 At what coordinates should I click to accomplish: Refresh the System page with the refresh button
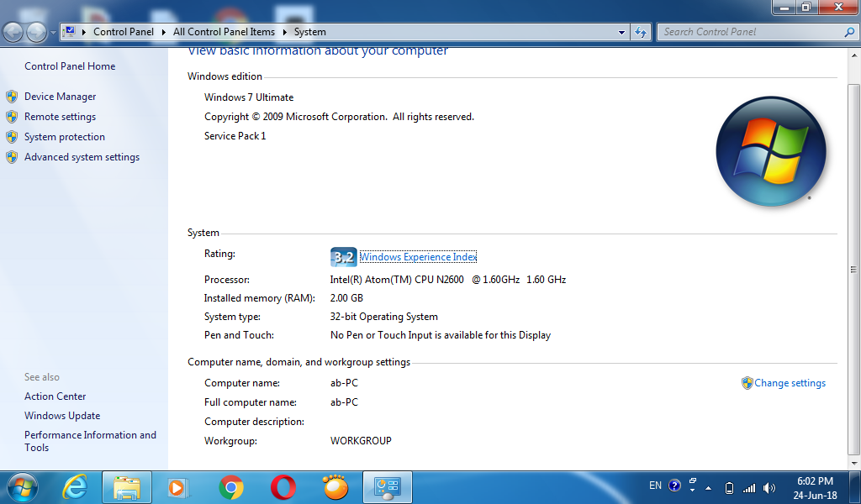641,33
